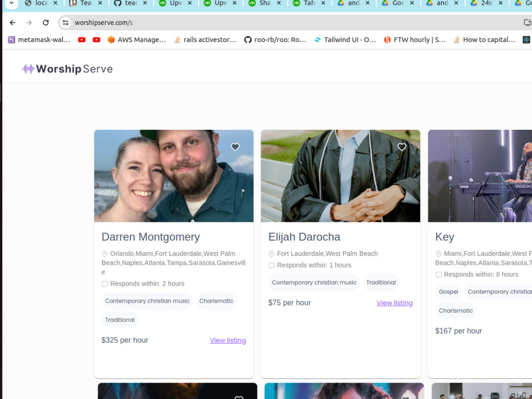
Task: Click the Elijah Darocha name heading
Action: click(304, 237)
